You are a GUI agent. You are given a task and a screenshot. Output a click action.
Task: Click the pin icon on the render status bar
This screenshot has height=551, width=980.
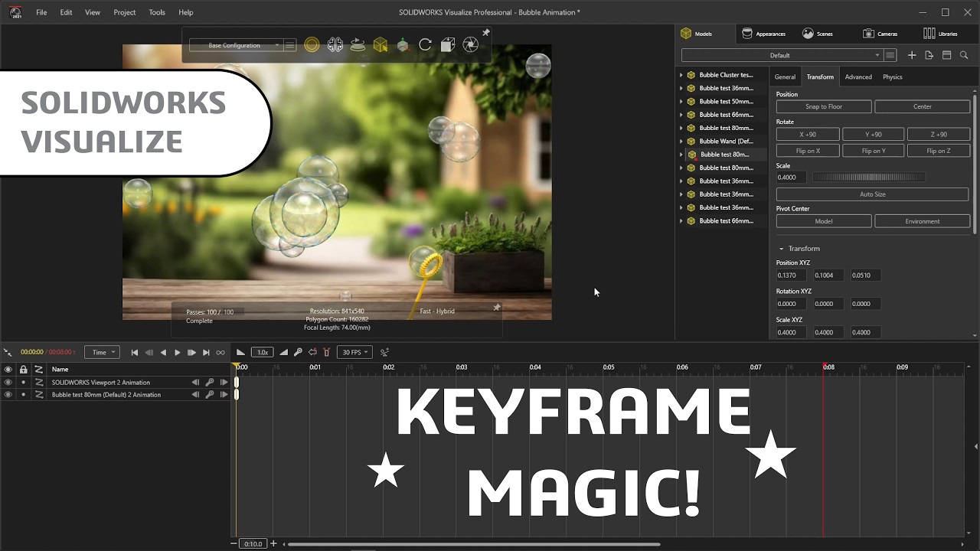(x=497, y=308)
